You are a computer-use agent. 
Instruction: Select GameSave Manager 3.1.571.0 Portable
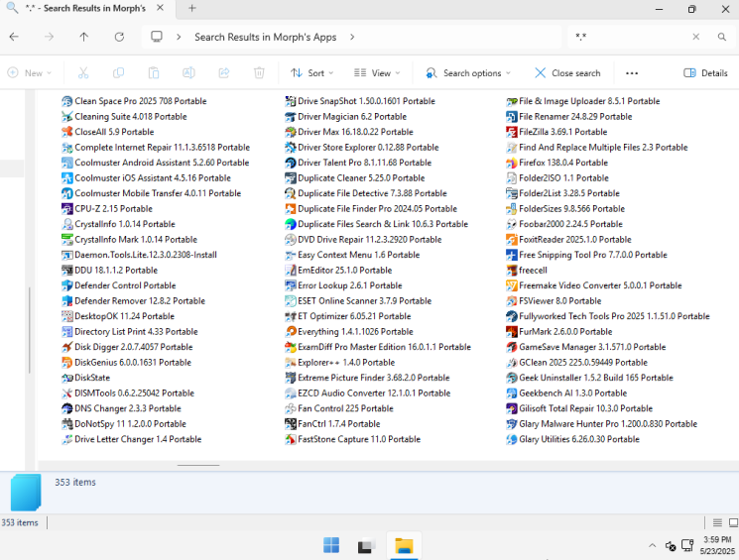586,347
